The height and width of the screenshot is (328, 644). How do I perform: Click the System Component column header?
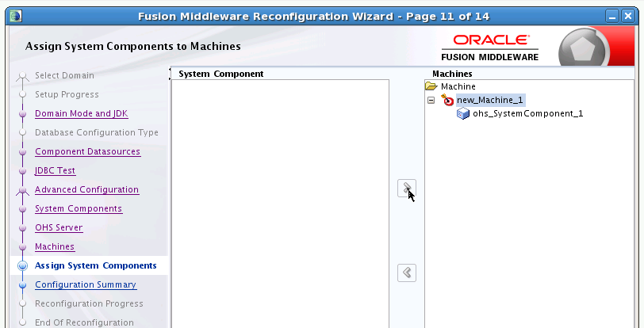click(221, 74)
